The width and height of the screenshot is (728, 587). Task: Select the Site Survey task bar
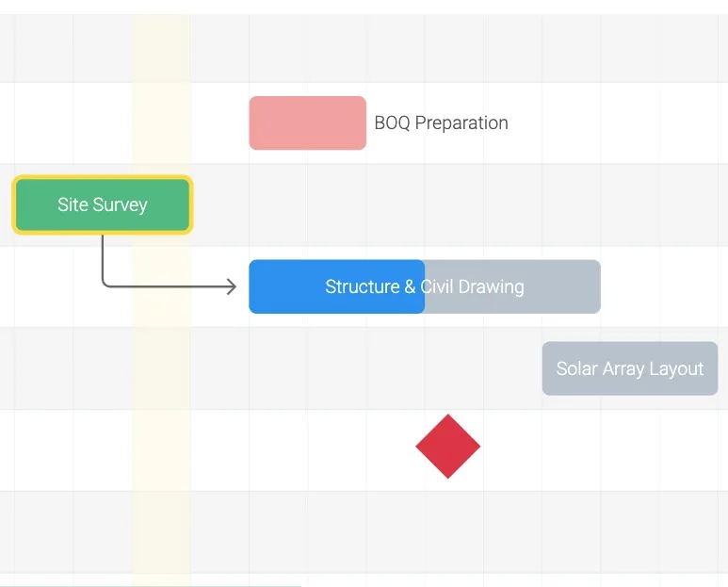point(102,204)
